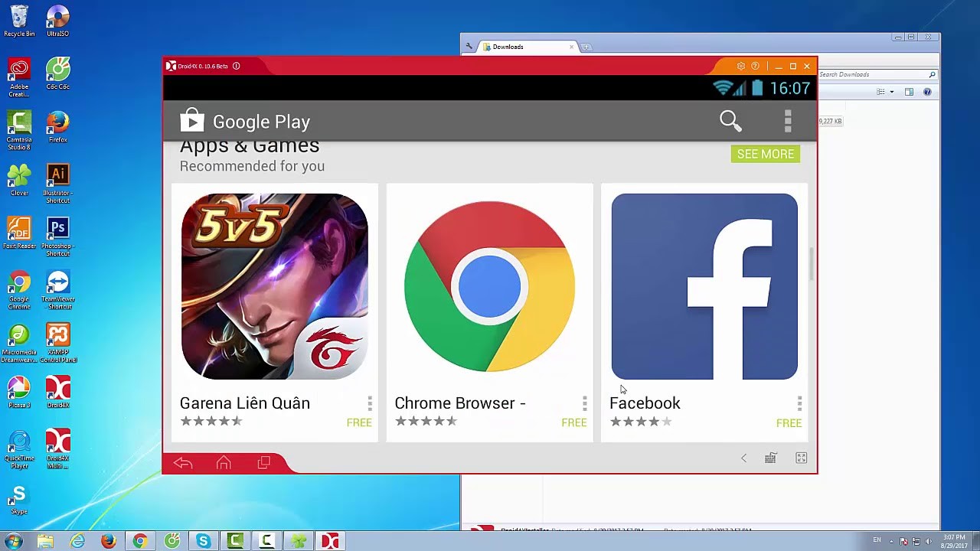
Task: Tap the back arrow in Droid4X navigation bar
Action: click(x=182, y=462)
